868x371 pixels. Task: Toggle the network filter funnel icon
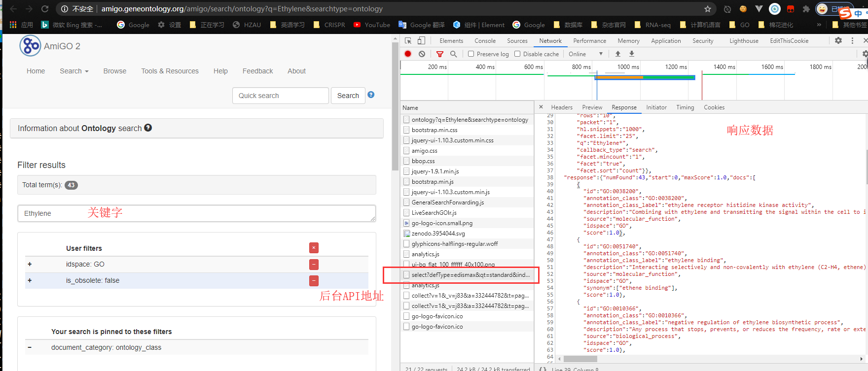pos(439,54)
